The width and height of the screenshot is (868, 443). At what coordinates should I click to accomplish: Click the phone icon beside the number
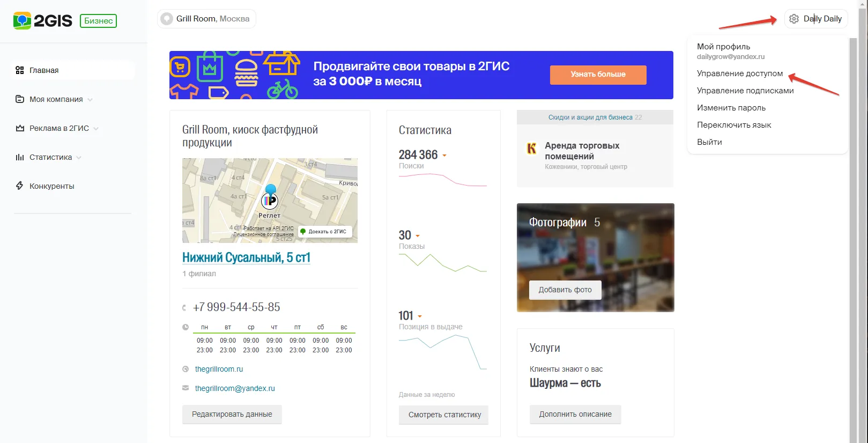184,308
